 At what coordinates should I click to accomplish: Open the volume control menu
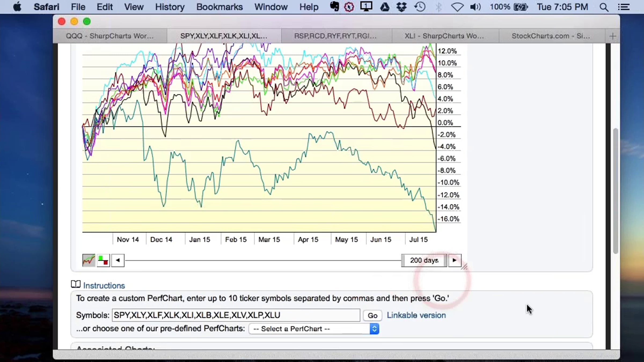(x=475, y=7)
